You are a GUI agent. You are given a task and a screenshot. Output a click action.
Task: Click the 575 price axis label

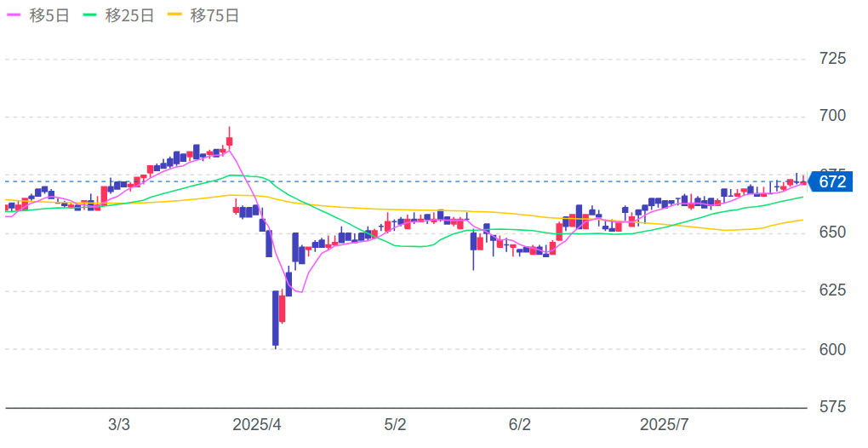(x=831, y=407)
